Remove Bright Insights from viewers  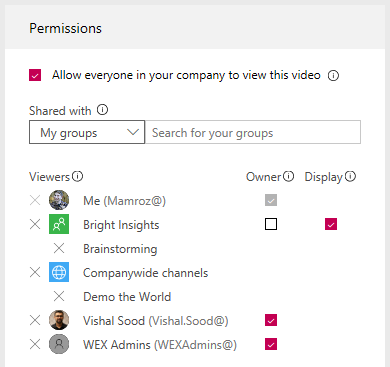pyautogui.click(x=35, y=224)
